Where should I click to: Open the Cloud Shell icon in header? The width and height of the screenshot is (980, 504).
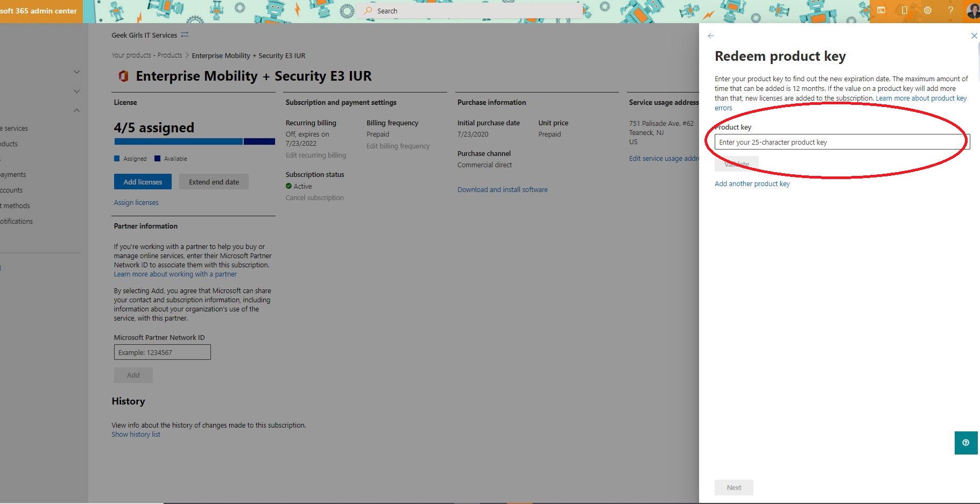point(881,11)
